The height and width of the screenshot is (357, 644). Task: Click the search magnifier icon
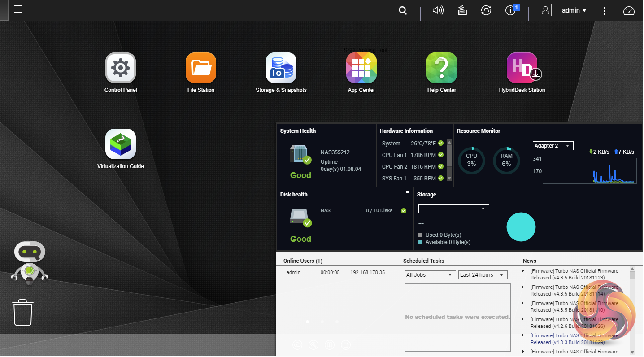tap(403, 11)
